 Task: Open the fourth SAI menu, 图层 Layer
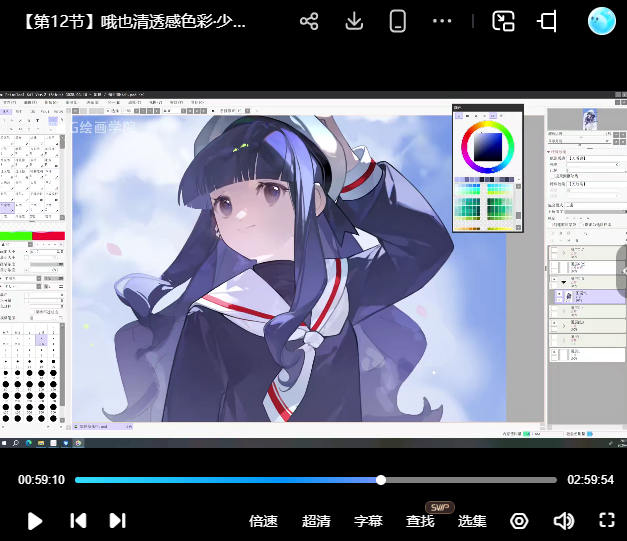[72, 103]
